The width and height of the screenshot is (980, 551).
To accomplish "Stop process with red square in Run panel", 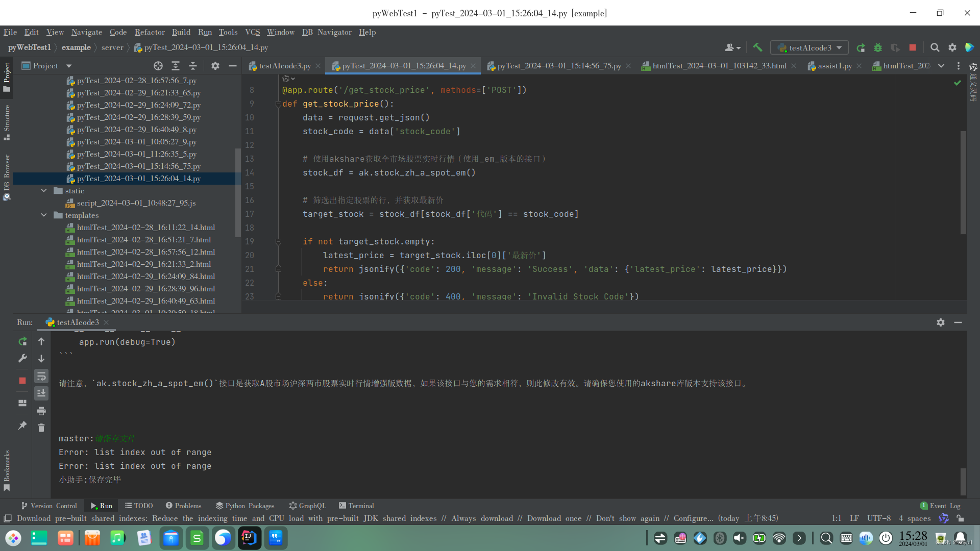I will (22, 381).
